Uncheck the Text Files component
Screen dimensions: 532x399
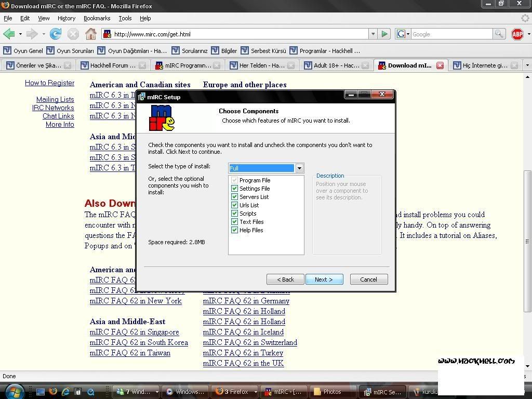coord(234,221)
